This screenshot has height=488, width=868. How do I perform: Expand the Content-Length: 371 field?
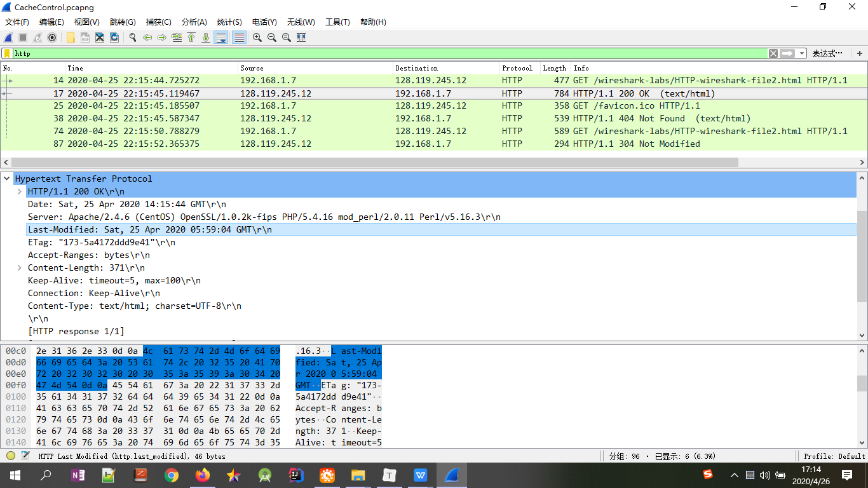(20, 268)
